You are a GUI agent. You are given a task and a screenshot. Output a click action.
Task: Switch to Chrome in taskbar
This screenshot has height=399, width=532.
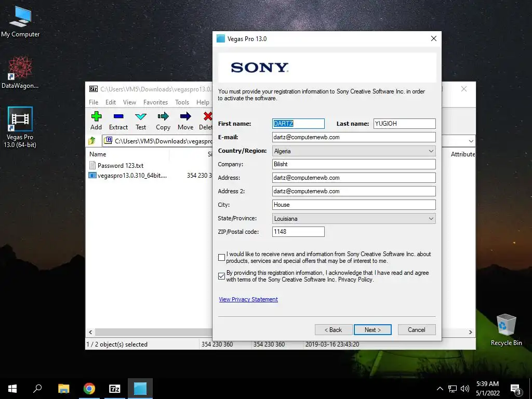click(89, 389)
